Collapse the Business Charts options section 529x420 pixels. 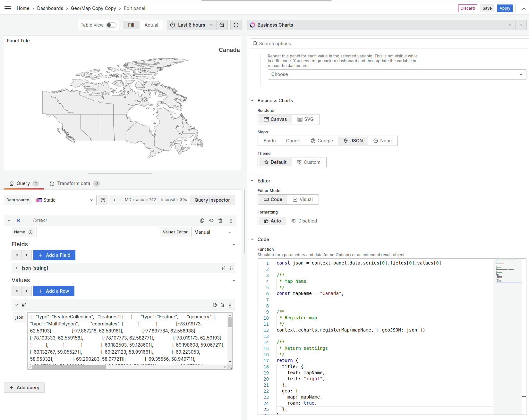(x=252, y=100)
